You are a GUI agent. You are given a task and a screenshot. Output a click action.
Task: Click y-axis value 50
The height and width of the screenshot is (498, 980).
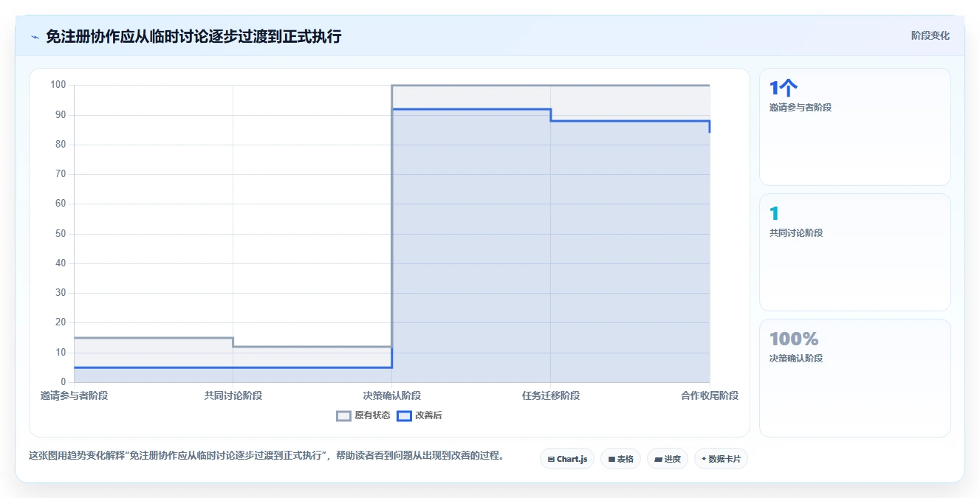click(x=61, y=233)
